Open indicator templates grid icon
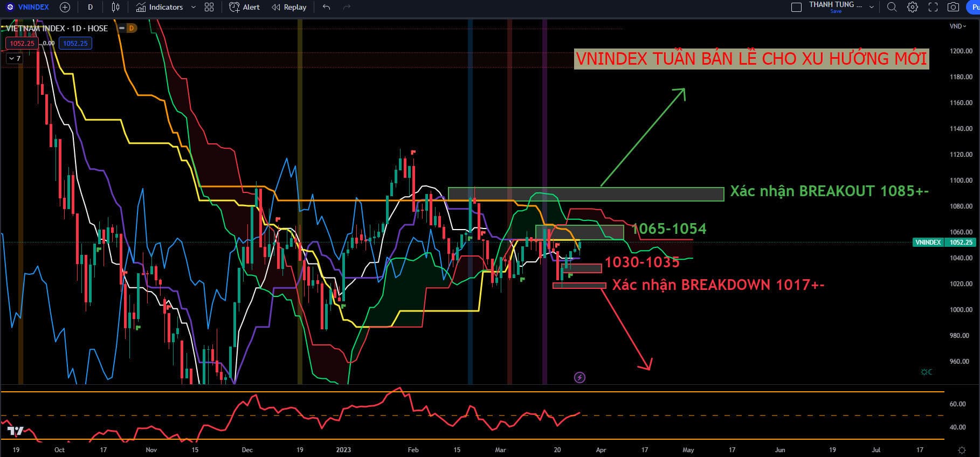Image resolution: width=980 pixels, height=457 pixels. [x=209, y=7]
